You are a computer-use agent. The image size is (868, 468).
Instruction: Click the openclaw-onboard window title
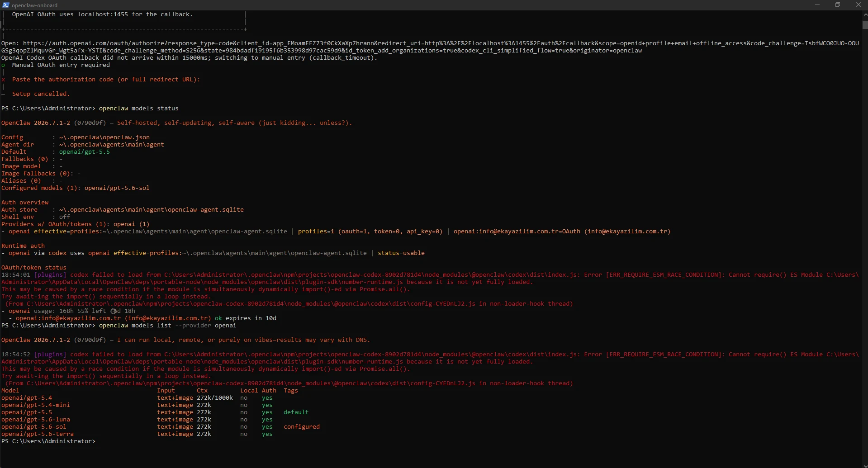coord(34,5)
